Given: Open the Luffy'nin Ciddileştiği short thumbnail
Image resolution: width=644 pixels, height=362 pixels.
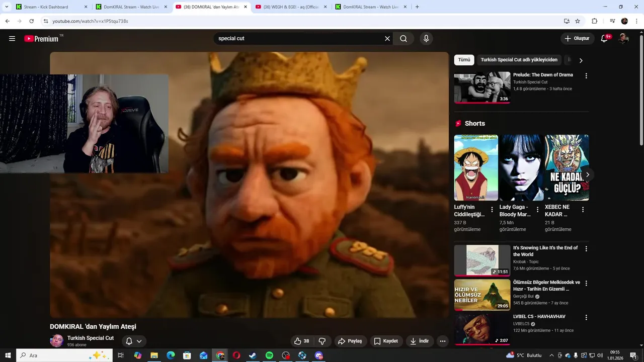Looking at the screenshot, I should pos(476,167).
